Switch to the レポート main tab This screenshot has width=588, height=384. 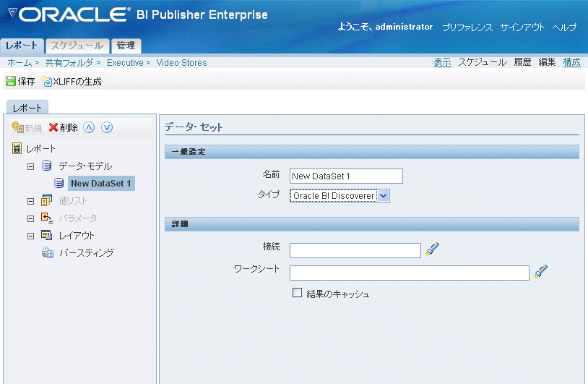pyautogui.click(x=22, y=46)
